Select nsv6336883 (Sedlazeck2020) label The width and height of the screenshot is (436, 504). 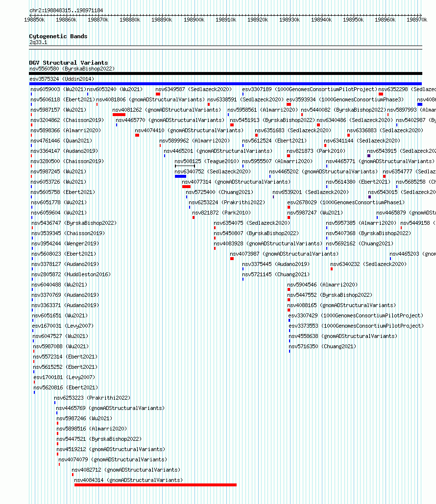[385, 130]
